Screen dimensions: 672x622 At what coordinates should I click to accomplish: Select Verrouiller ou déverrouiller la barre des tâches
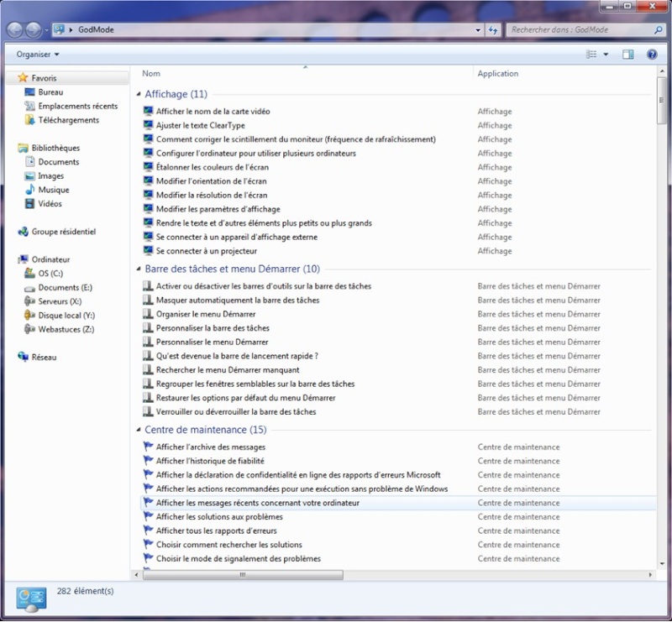236,411
